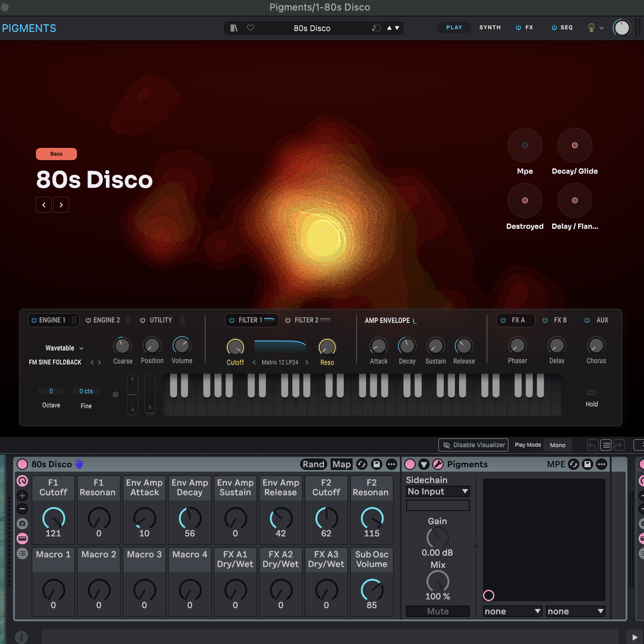
Task: Click the lightbulb sound design tips icon
Action: click(x=591, y=28)
